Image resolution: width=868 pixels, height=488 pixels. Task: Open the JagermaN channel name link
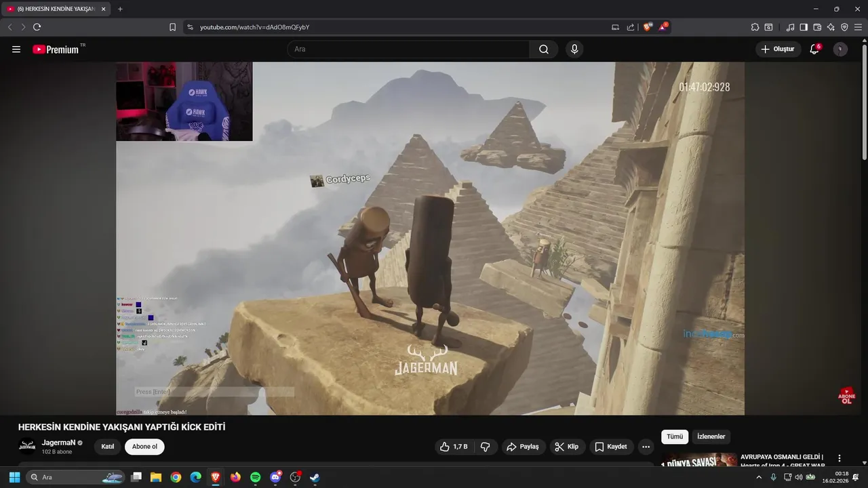pyautogui.click(x=58, y=443)
